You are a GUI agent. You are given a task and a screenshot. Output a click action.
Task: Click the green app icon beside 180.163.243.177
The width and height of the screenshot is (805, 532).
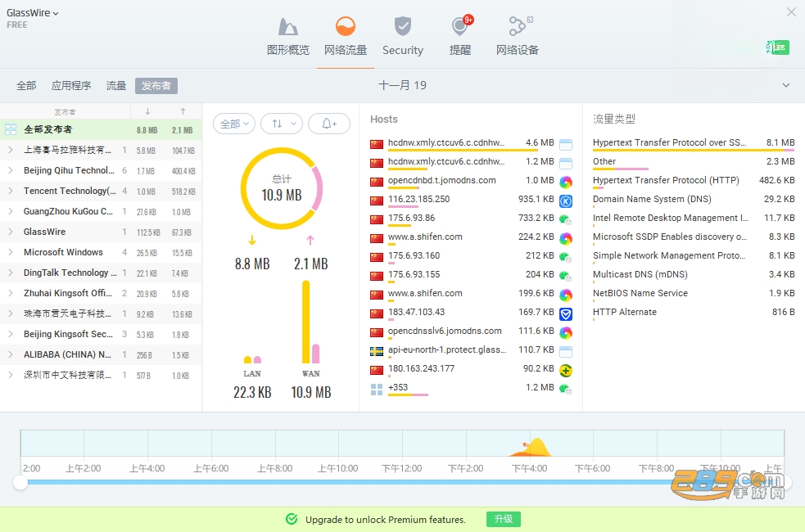pos(566,371)
